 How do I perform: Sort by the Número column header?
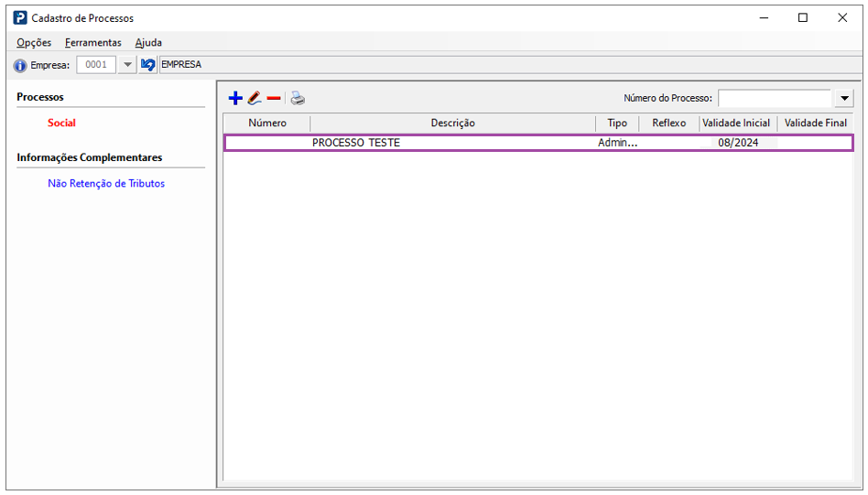pos(267,124)
